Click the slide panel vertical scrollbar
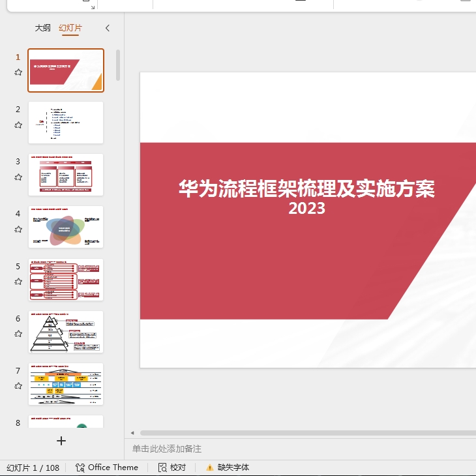Screen dimensions: 476x476 tap(118, 65)
